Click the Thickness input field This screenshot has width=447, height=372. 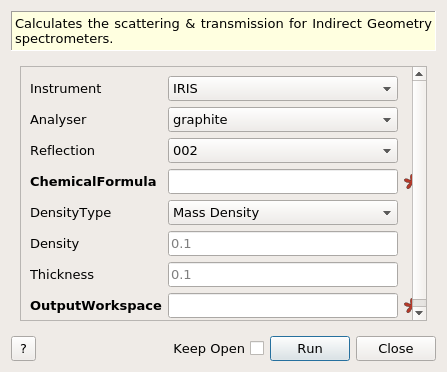[283, 275]
